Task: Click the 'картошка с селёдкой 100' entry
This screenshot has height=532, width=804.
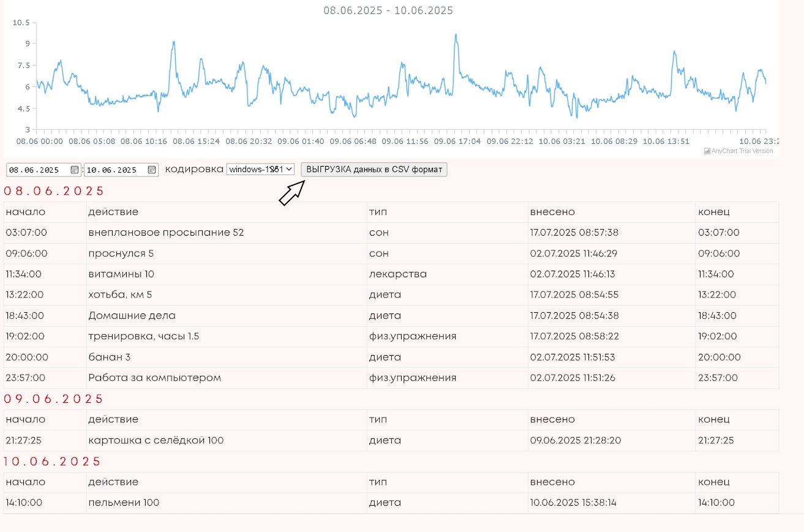Action: [156, 441]
